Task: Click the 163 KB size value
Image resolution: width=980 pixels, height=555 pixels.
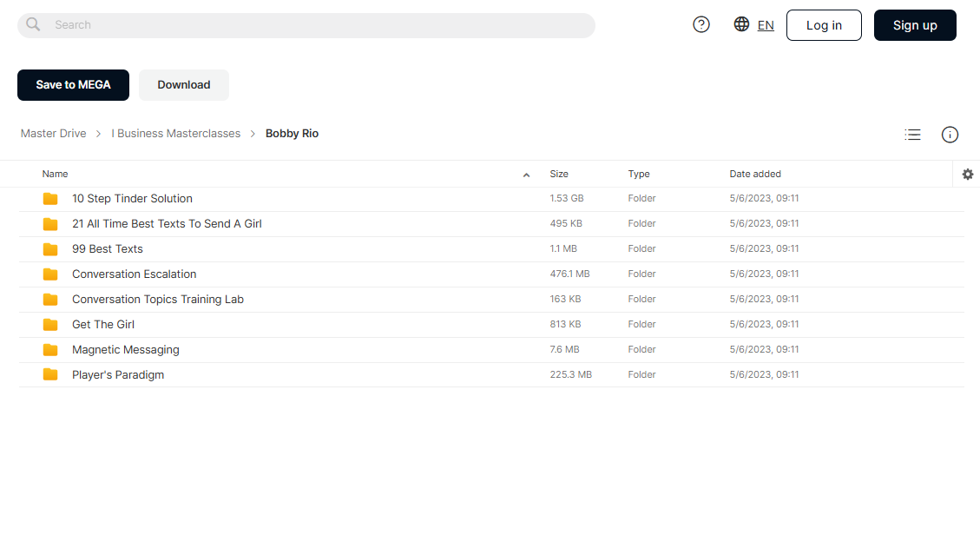Action: (x=565, y=299)
